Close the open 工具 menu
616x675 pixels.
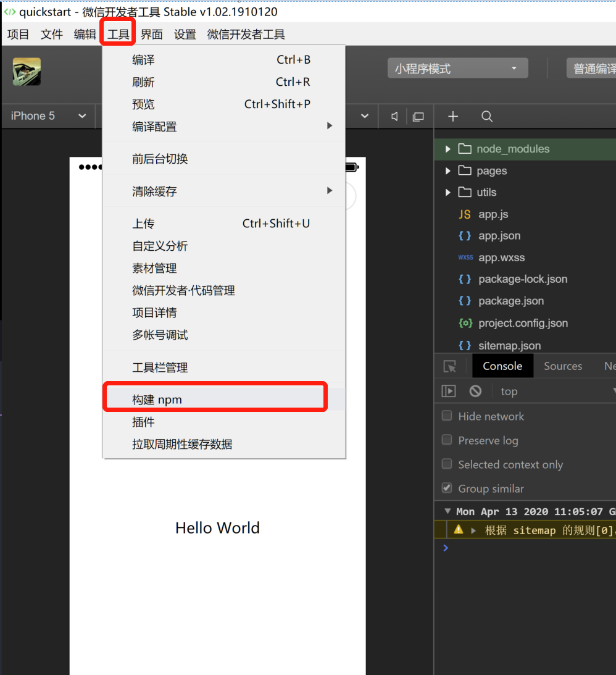(118, 34)
